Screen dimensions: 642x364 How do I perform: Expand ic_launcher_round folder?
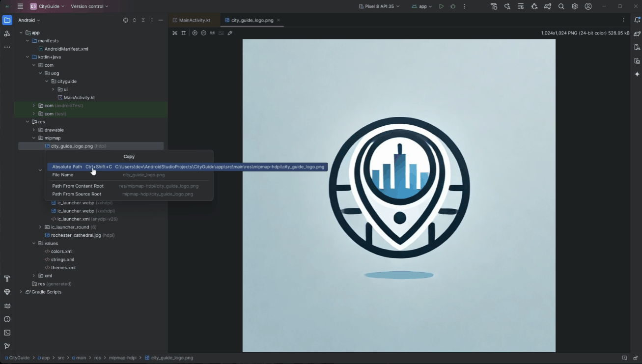(x=40, y=227)
